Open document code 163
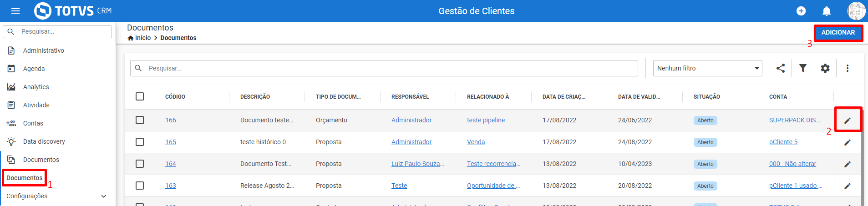 [171, 186]
